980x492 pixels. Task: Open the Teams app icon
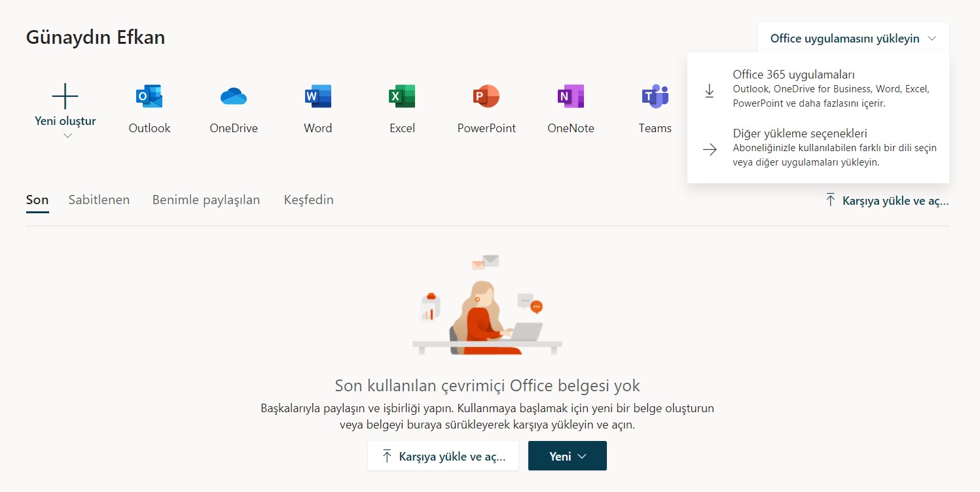point(655,97)
